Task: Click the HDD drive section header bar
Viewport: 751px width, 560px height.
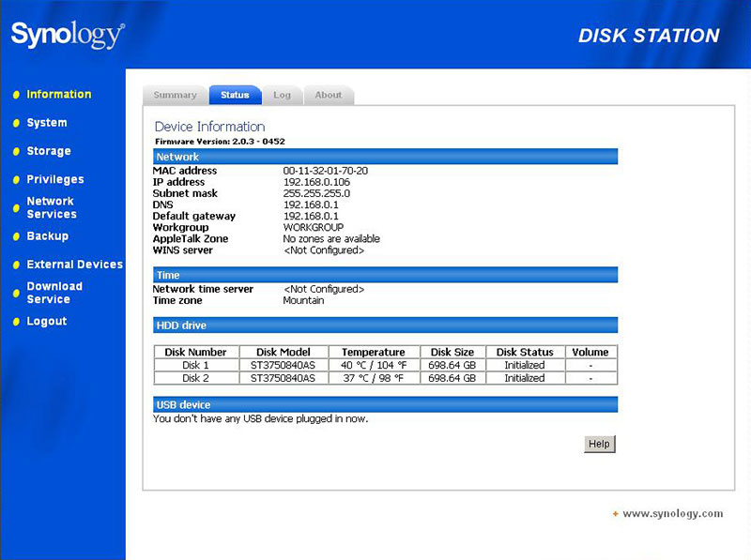Action: [x=386, y=325]
